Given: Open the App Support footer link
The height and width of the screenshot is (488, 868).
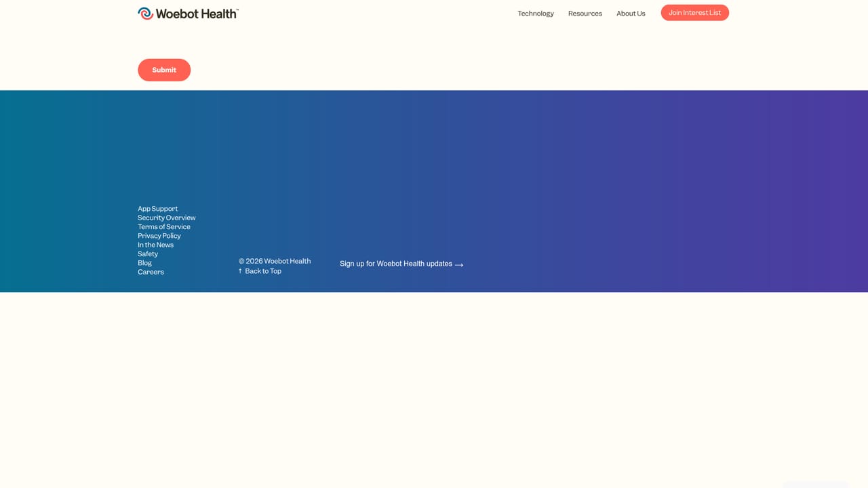Looking at the screenshot, I should pos(157,209).
